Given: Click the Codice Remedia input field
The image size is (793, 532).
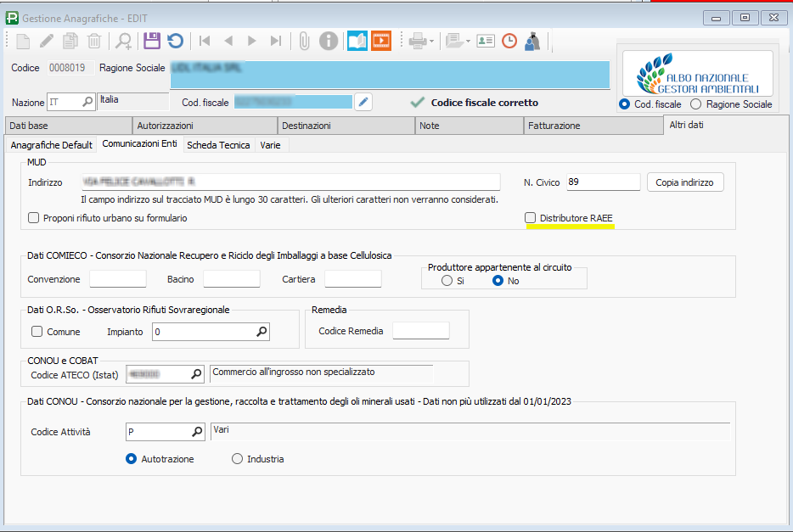Looking at the screenshot, I should click(x=420, y=331).
